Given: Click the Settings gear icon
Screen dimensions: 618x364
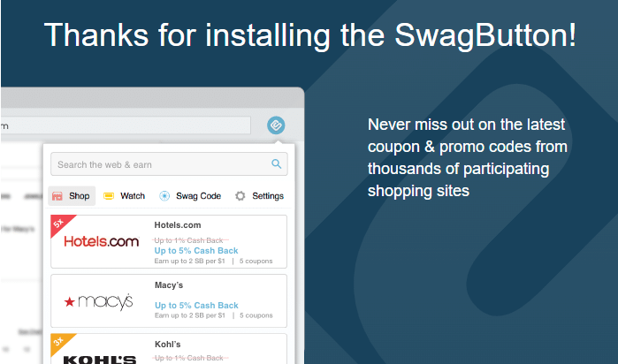Looking at the screenshot, I should 240,196.
